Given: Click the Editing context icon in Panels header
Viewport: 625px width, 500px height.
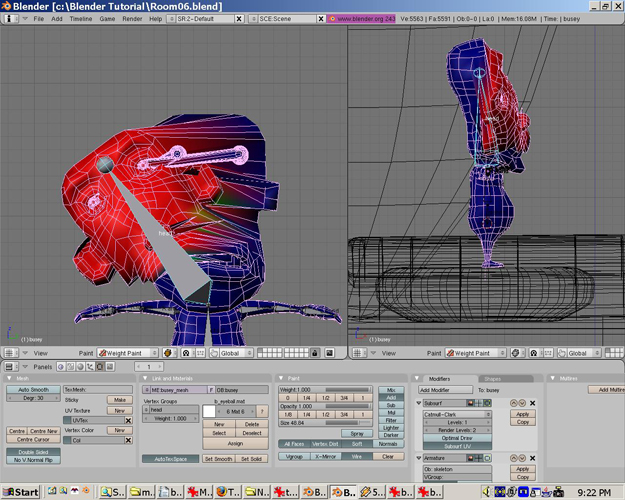Looking at the screenshot, I should [98, 367].
